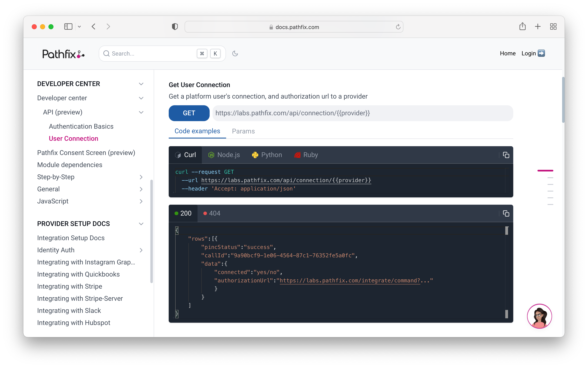Image resolution: width=588 pixels, height=368 pixels.
Task: Click the K key shortcut badge
Action: pos(215,53)
